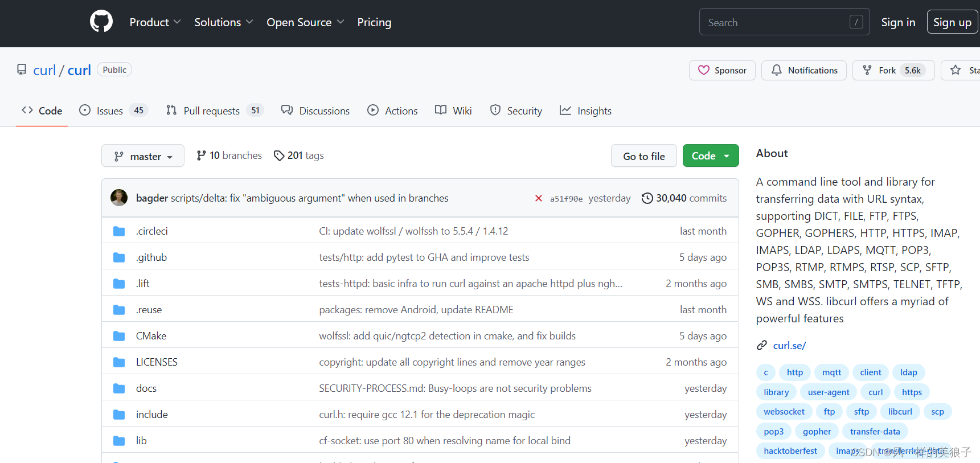Click the lib folder icon

click(x=119, y=441)
